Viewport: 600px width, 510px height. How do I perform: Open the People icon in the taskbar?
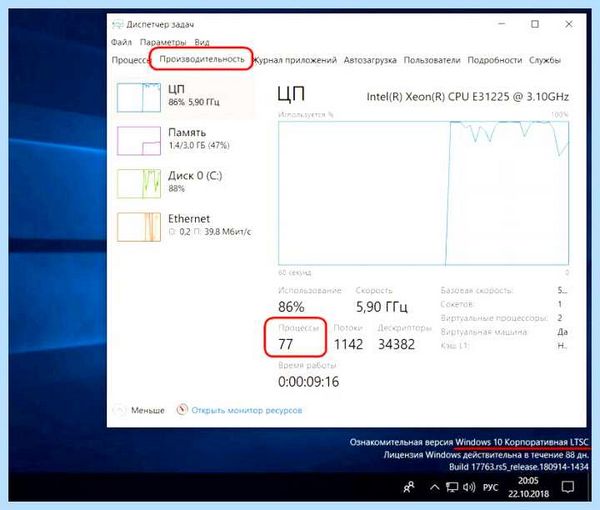(409, 487)
